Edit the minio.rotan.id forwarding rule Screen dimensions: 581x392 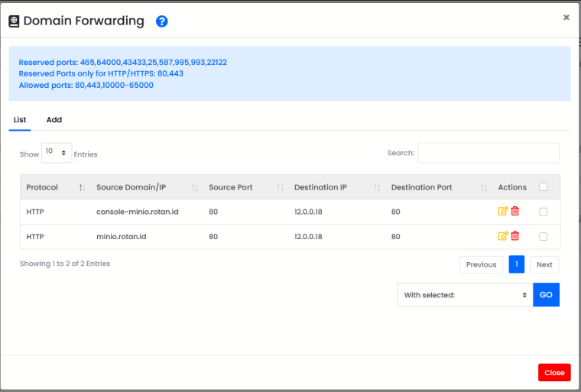pos(502,236)
